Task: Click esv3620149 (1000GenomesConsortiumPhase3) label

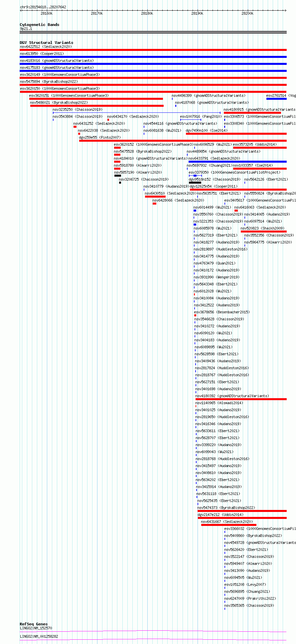Action: pyautogui.click(x=60, y=75)
